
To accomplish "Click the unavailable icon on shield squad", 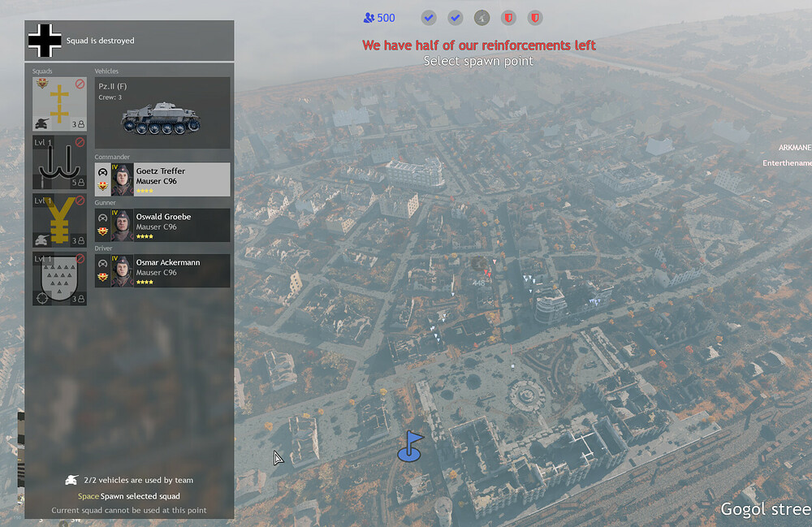I will [80, 258].
